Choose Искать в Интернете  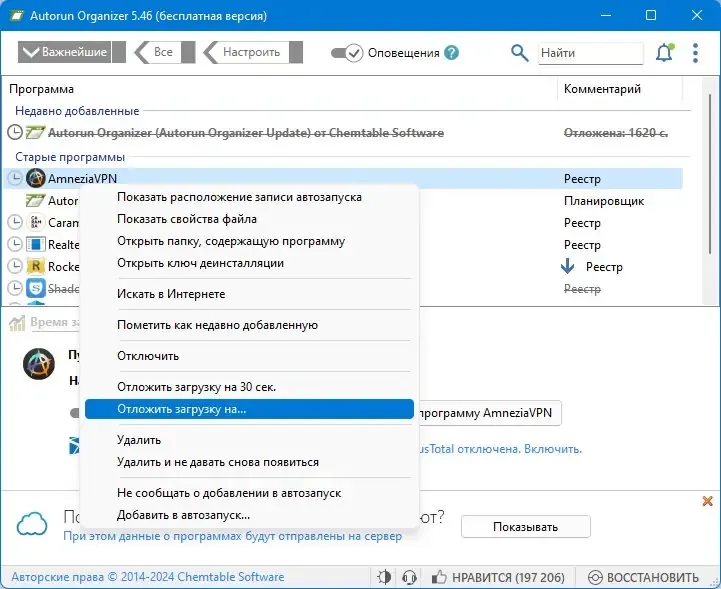pyautogui.click(x=249, y=294)
